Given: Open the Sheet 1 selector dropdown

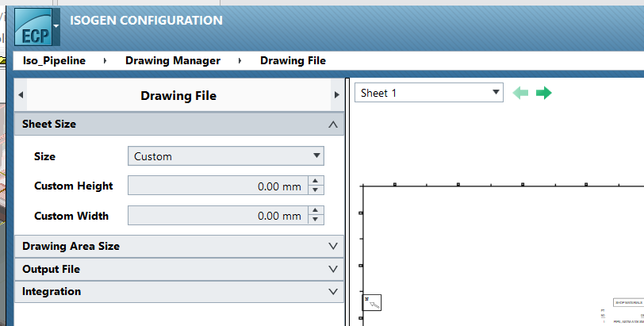Looking at the screenshot, I should tap(429, 93).
